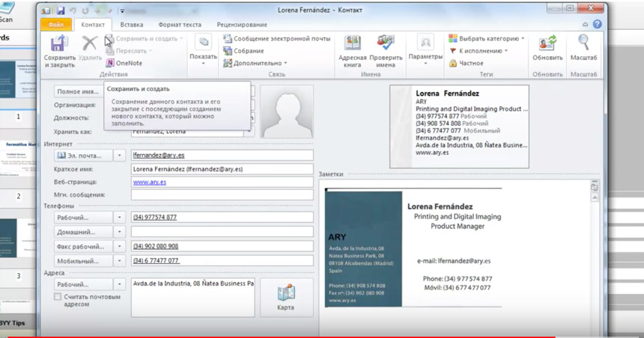Open dropdown next to Факс рабочий

[x=120, y=246]
